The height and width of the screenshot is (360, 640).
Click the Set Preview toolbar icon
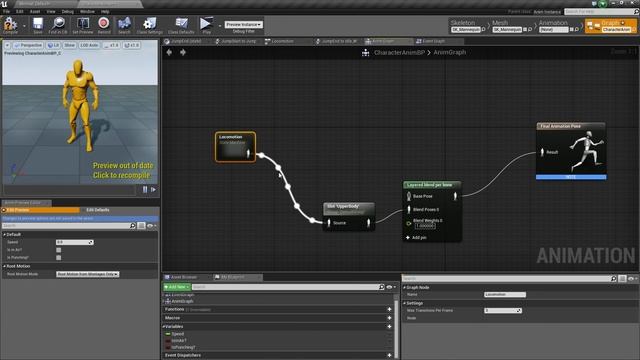tap(83, 25)
